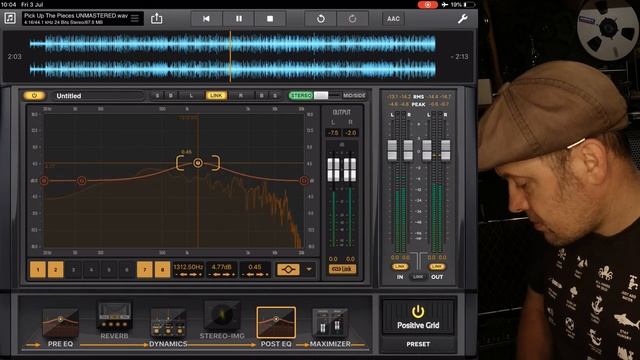Select the AAC export format button
This screenshot has width=640, height=360.
pos(393,19)
